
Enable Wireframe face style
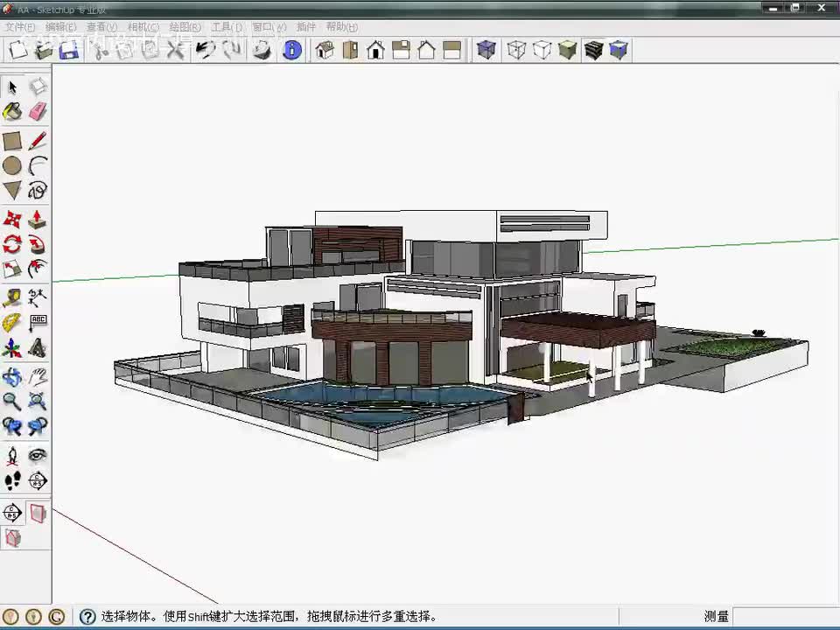pos(516,51)
